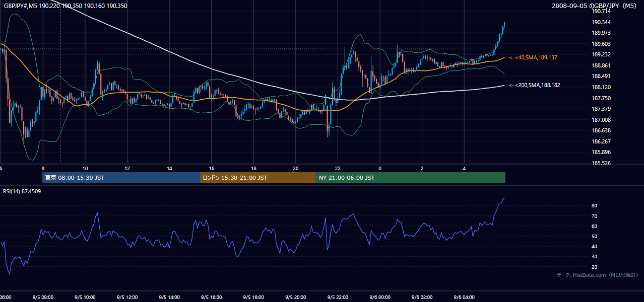Click the データ: HistData.com source note
Image resolution: width=644 pixels, height=302 pixels.
coord(597,275)
